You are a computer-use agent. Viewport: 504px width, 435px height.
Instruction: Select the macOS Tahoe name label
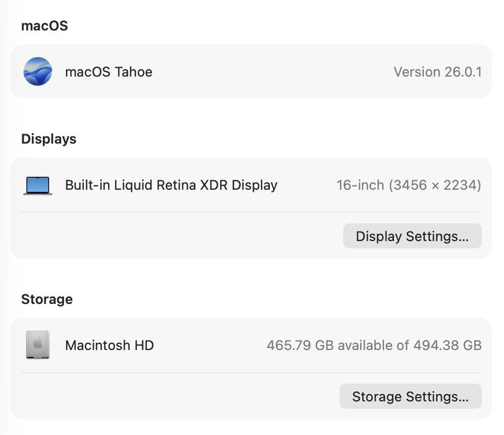pos(109,71)
